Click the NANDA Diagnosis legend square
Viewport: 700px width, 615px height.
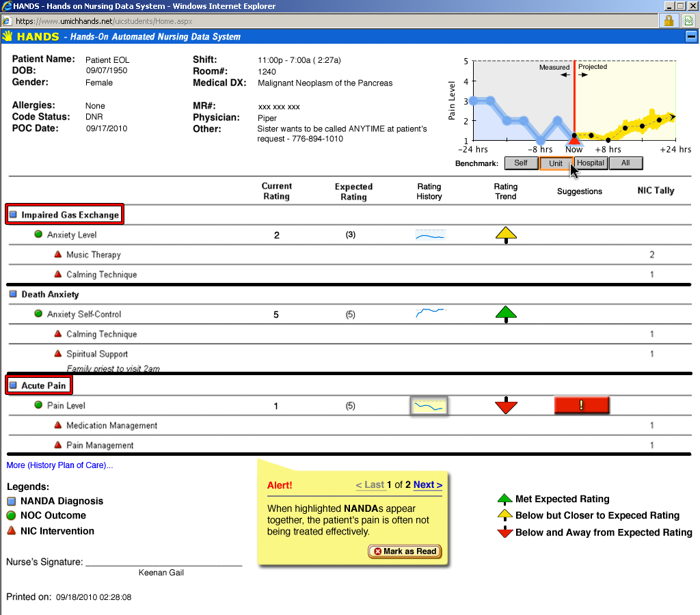pyautogui.click(x=12, y=501)
